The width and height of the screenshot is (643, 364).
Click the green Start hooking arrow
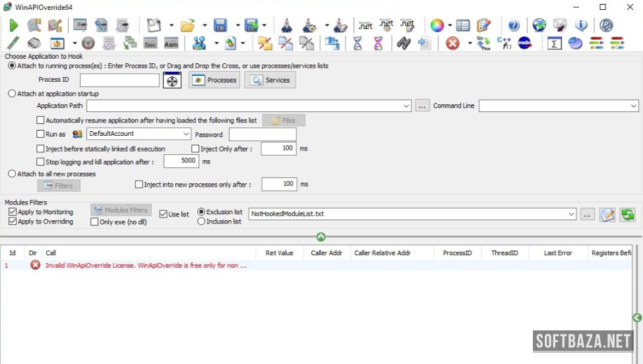tap(14, 26)
